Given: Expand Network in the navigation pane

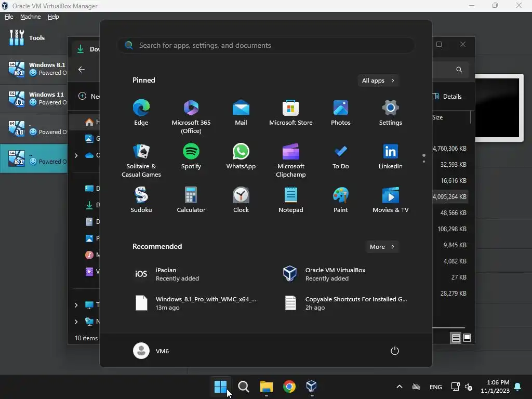Looking at the screenshot, I should click(x=76, y=322).
